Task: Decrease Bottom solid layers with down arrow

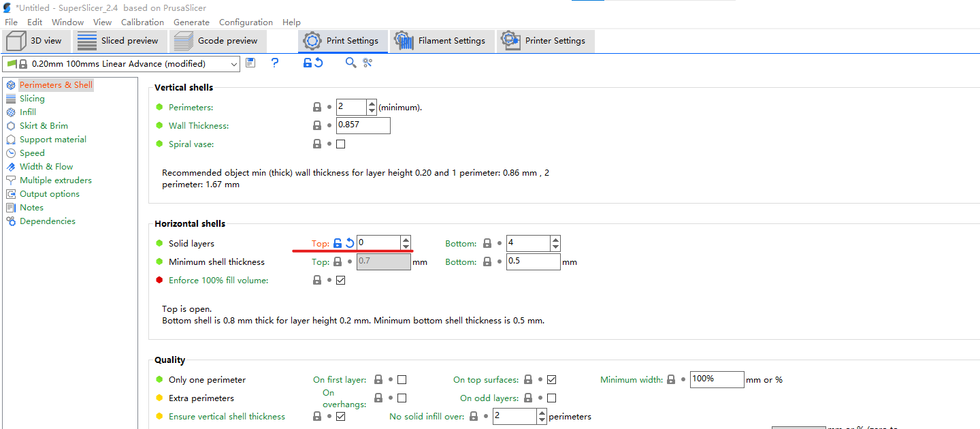Action: point(555,247)
